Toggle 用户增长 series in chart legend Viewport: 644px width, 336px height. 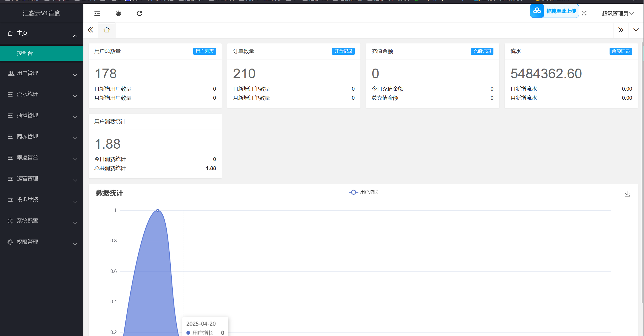click(363, 192)
